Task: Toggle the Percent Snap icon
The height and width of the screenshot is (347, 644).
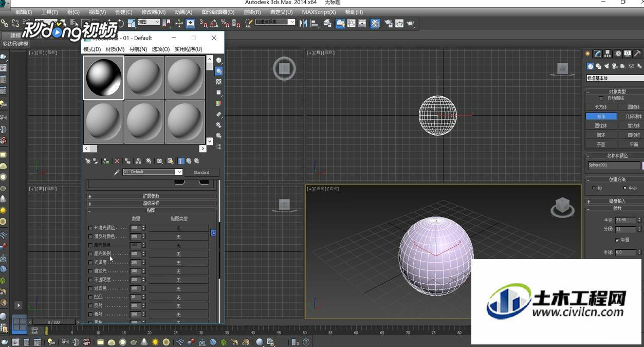Action: tap(225, 23)
